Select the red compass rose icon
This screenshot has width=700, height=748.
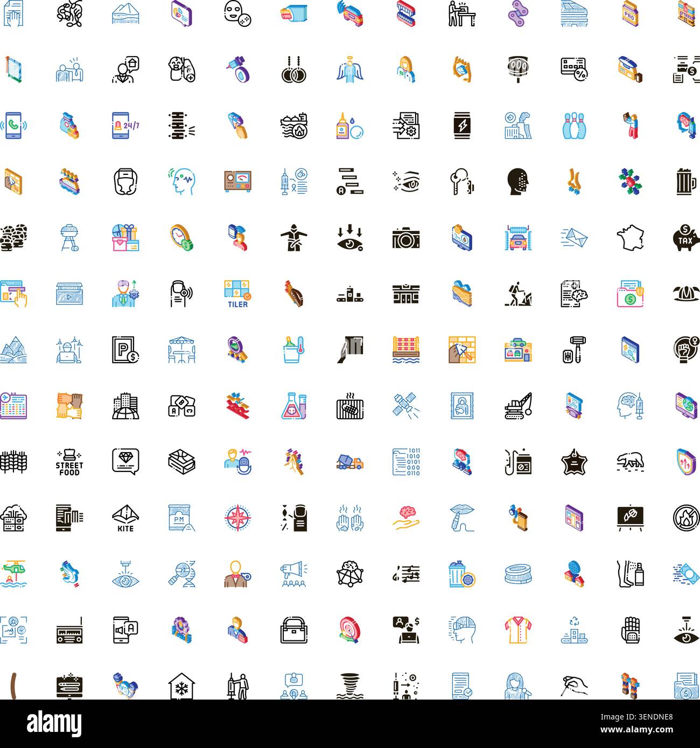(238, 518)
